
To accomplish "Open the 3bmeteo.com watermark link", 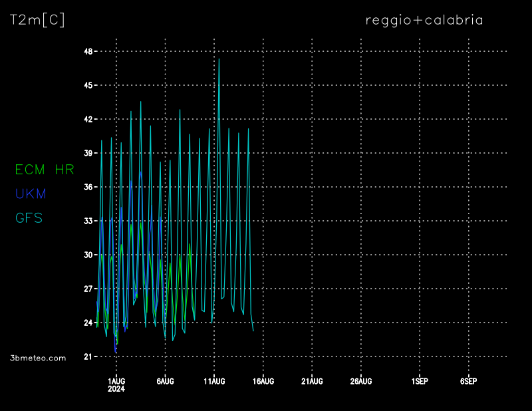I will tap(39, 358).
